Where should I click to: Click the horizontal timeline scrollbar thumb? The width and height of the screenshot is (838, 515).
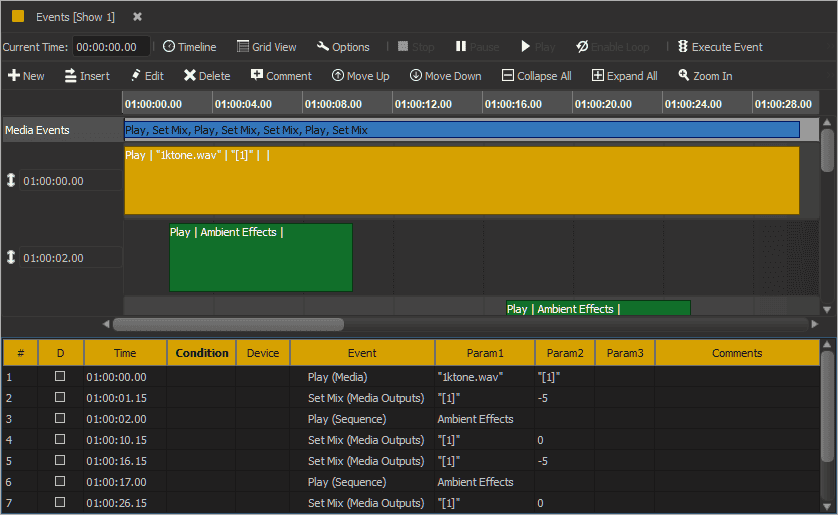(228, 324)
